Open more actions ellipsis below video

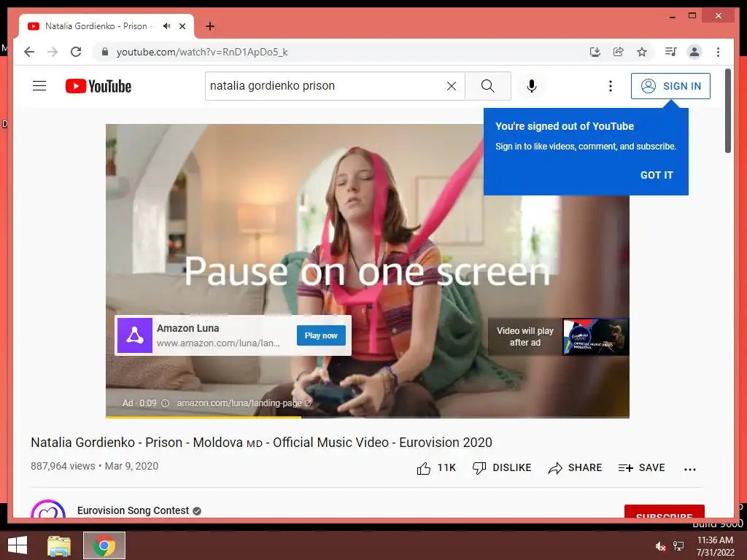pyautogui.click(x=690, y=469)
